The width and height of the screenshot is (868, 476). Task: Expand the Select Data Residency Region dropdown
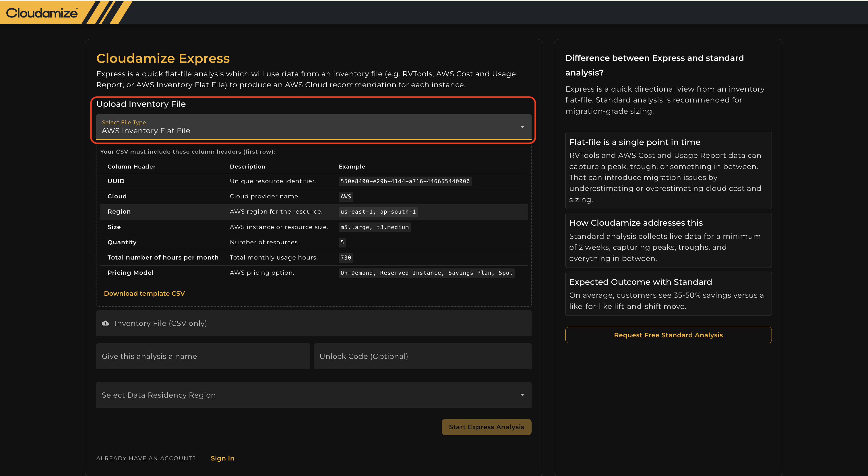point(314,395)
